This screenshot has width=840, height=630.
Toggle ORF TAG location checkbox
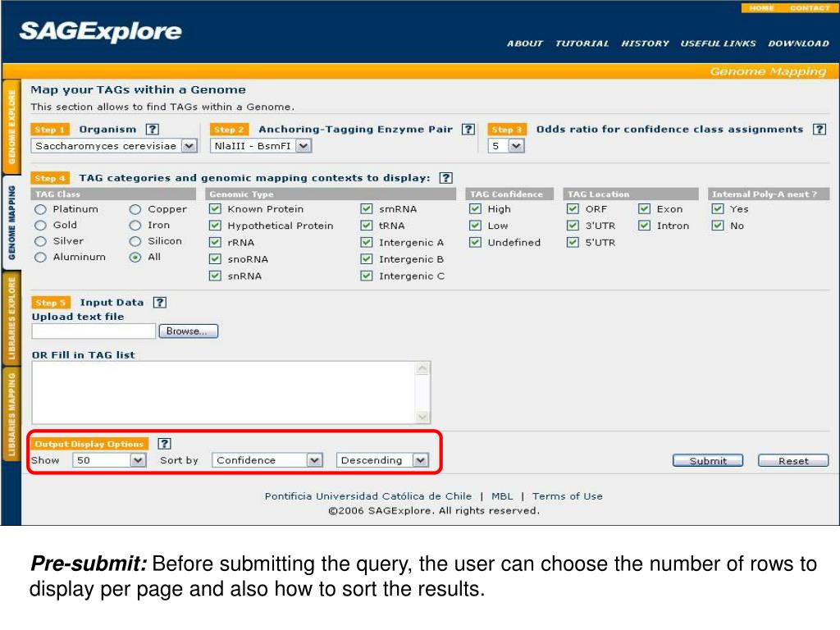(x=573, y=209)
